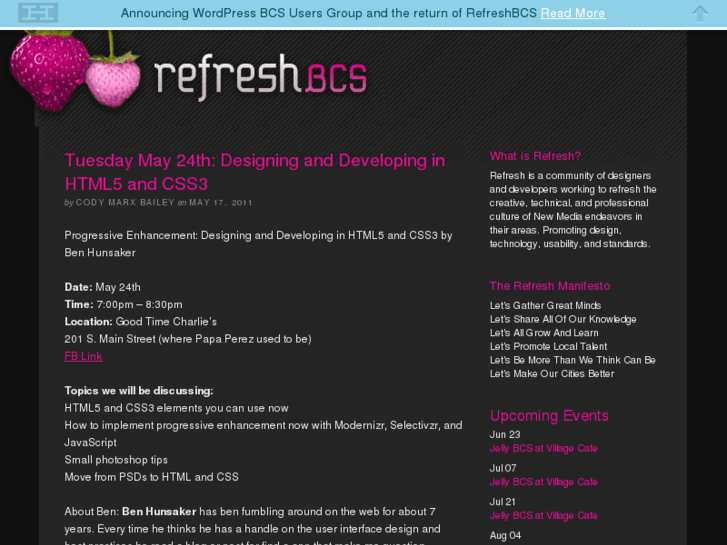Click the post date May 17, 2011
727x545 pixels.
point(221,203)
